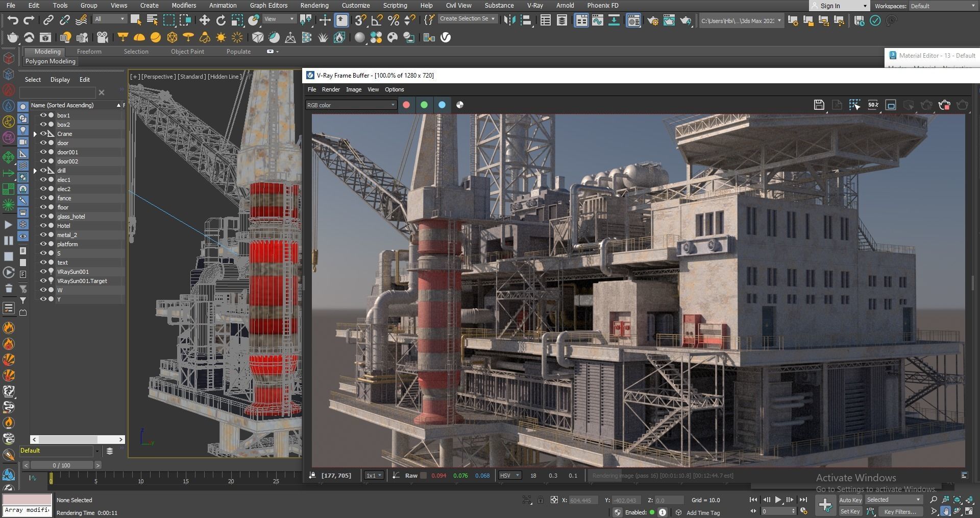Screen dimensions: 980x518
Task: Open reference coordinate View dropdown
Action: click(279, 19)
